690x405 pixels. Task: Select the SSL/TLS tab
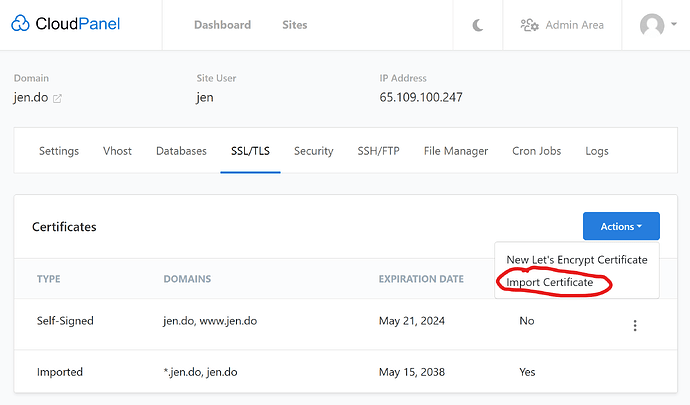coord(250,151)
